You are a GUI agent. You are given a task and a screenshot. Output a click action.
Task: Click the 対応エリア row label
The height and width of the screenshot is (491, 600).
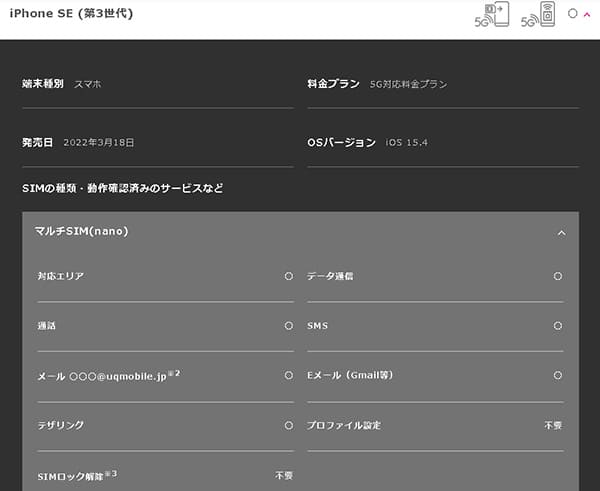coord(60,276)
